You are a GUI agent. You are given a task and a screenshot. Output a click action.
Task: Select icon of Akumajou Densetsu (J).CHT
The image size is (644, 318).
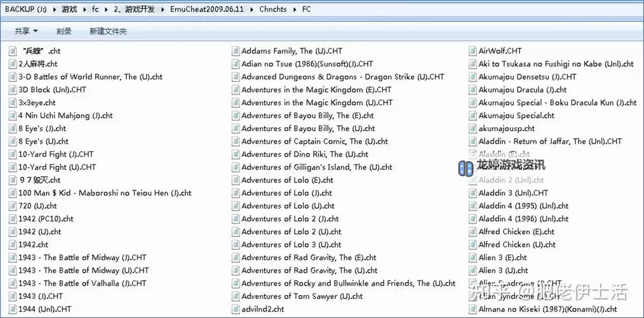click(473, 77)
